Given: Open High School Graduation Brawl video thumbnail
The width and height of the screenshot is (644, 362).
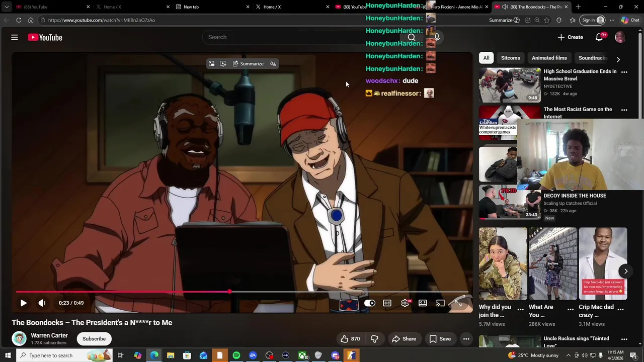Looking at the screenshot, I should (x=510, y=85).
